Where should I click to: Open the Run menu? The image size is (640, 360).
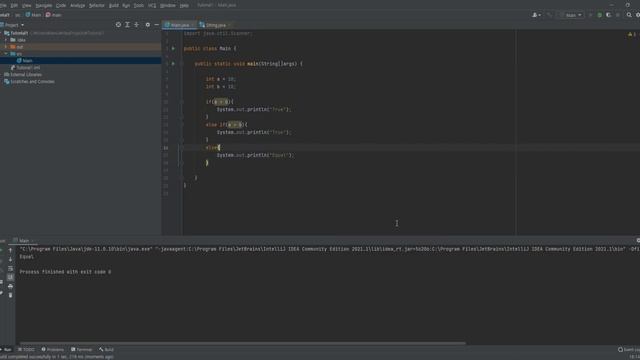pos(126,5)
